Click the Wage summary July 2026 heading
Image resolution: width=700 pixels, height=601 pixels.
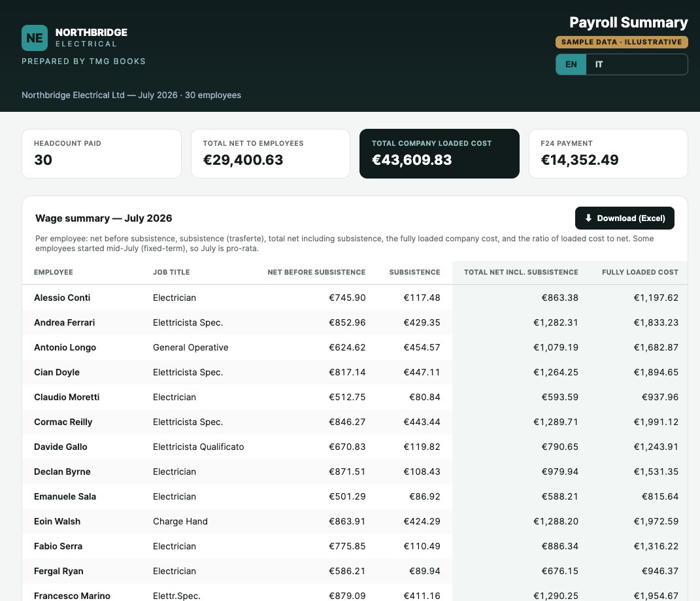pyautogui.click(x=103, y=218)
